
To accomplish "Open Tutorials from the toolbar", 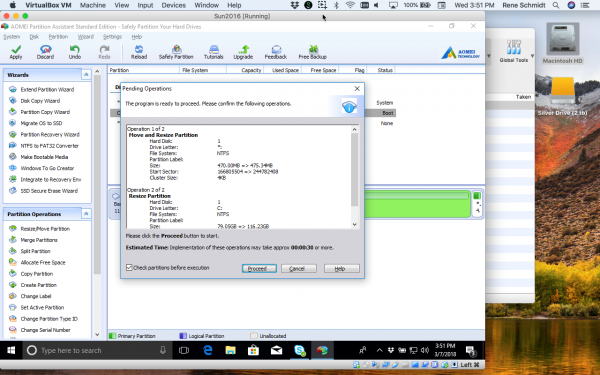I will [214, 52].
